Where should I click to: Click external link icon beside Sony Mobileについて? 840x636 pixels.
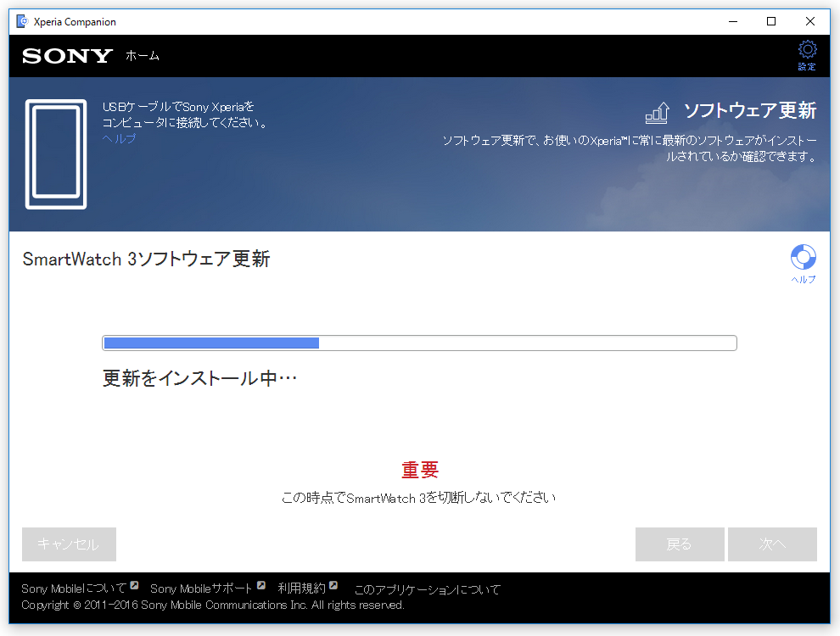tap(134, 585)
